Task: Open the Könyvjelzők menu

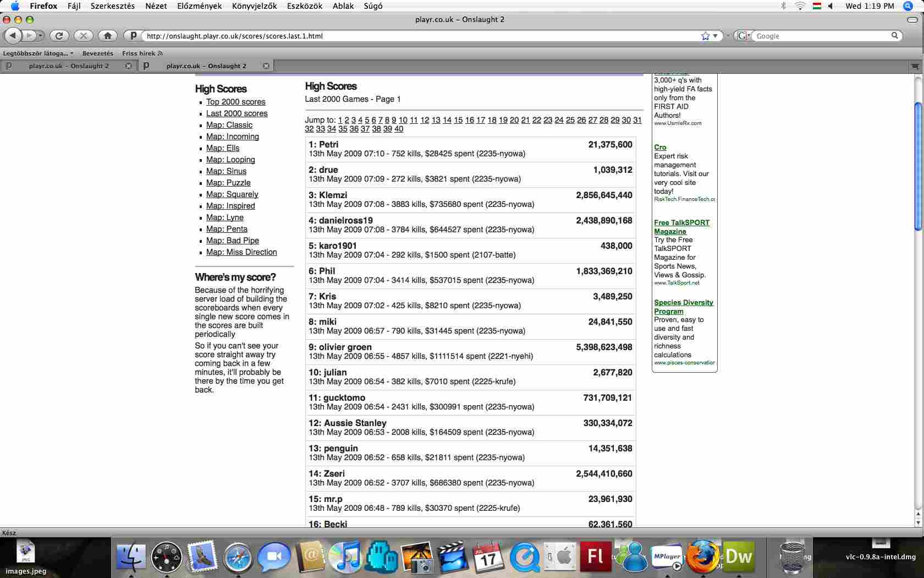Action: coord(254,6)
